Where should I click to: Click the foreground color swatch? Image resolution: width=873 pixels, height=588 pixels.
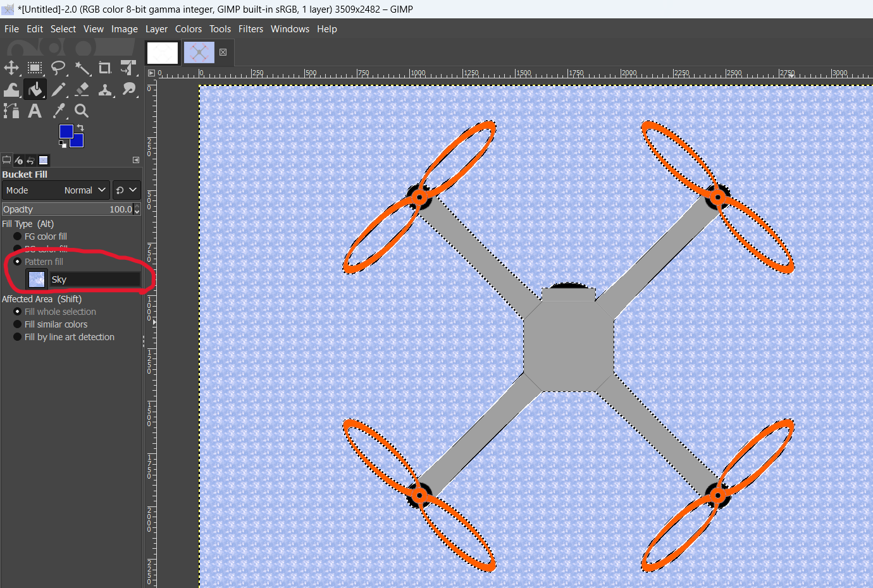click(x=66, y=132)
